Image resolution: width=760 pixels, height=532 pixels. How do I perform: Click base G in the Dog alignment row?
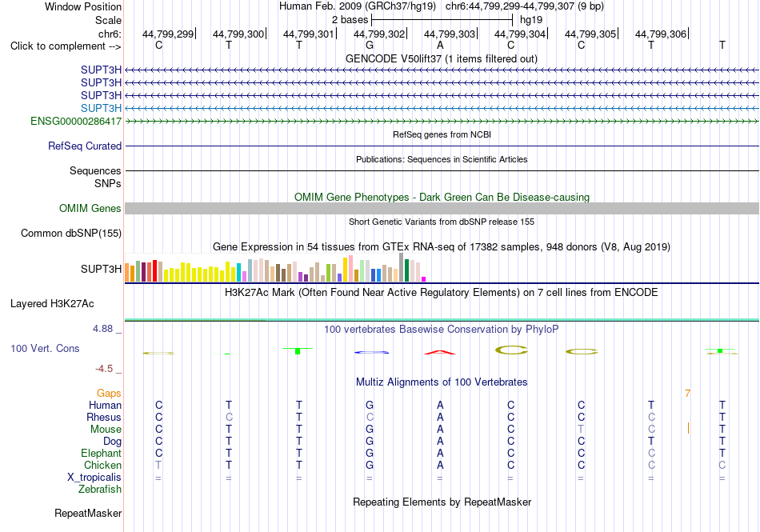pos(370,442)
